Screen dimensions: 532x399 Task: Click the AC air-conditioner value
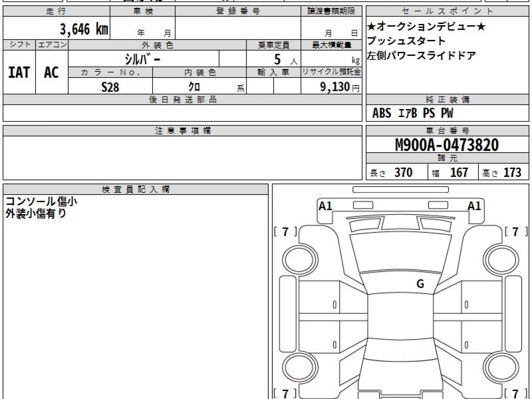(x=51, y=72)
